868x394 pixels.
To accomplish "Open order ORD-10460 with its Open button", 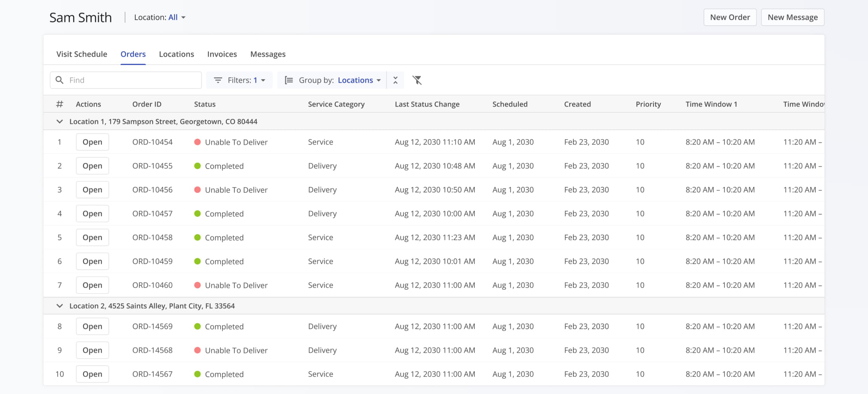I will click(92, 285).
